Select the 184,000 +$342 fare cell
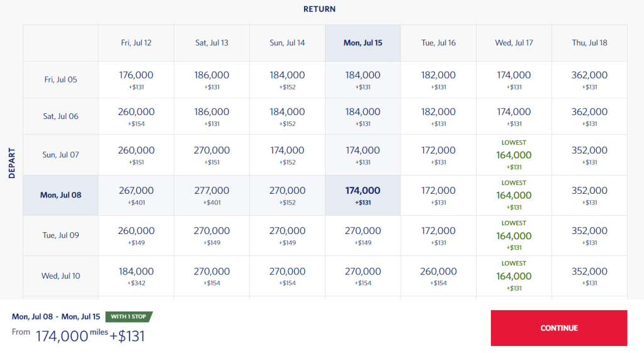The width and height of the screenshot is (644, 353). 136,276
